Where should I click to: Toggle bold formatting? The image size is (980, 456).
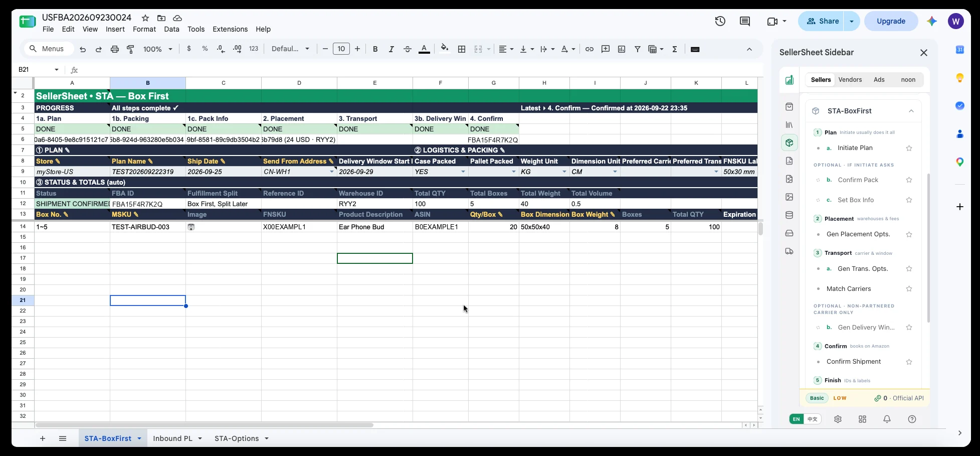pyautogui.click(x=375, y=49)
